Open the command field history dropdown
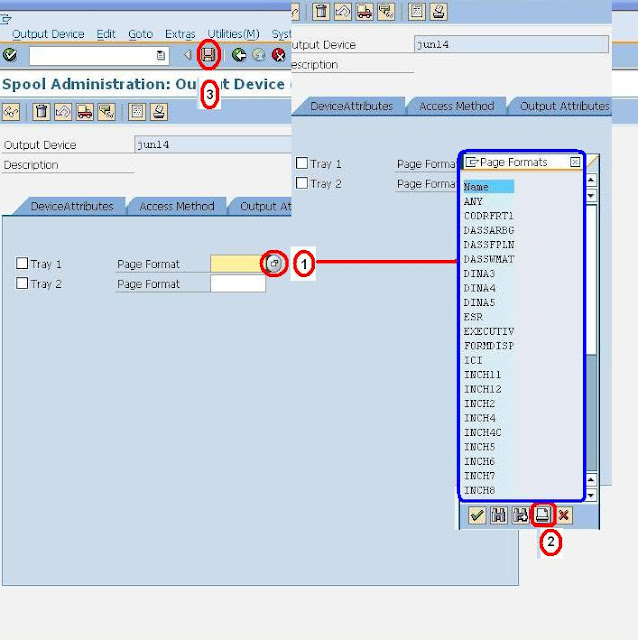 (x=161, y=56)
